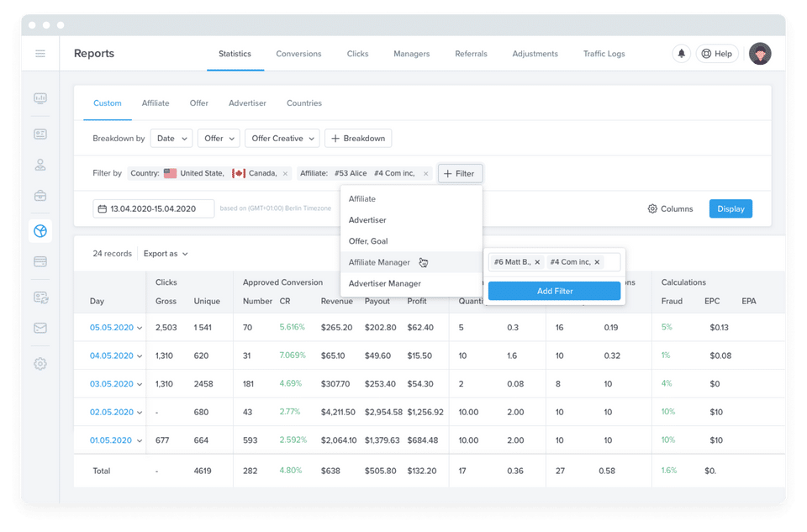Open the settings gear in the sidebar
The height and width of the screenshot is (532, 807).
pos(40,364)
